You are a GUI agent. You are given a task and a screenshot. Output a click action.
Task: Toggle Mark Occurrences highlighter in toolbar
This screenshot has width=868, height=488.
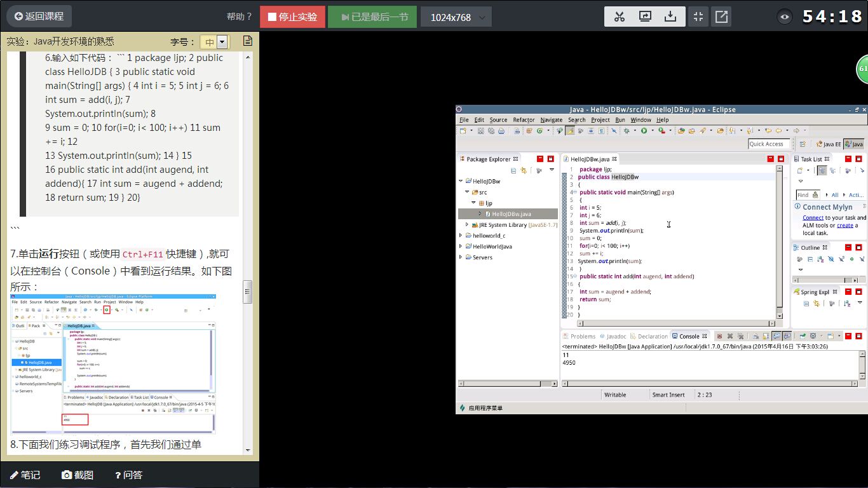pyautogui.click(x=570, y=130)
